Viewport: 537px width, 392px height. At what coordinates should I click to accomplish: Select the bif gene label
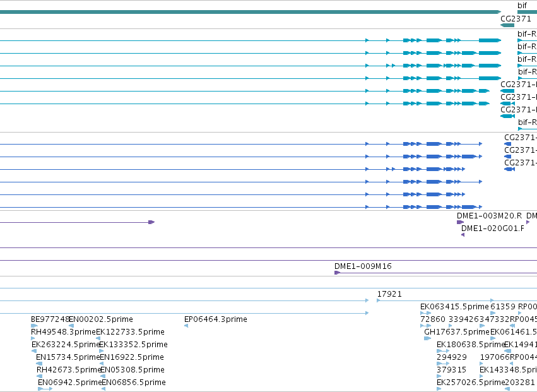[522, 6]
